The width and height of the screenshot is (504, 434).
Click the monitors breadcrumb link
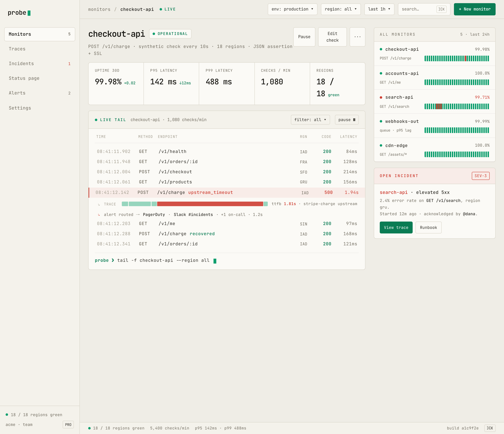[99, 9]
